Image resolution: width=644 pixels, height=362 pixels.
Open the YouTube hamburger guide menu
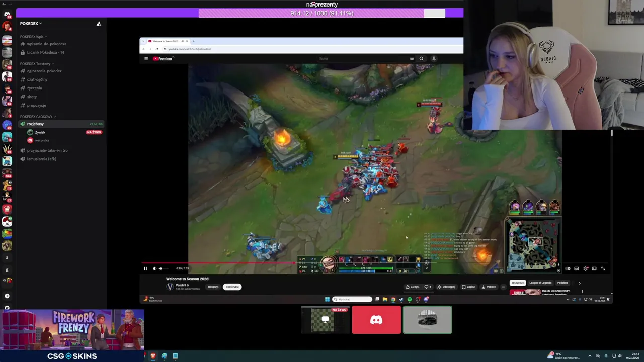[146, 59]
